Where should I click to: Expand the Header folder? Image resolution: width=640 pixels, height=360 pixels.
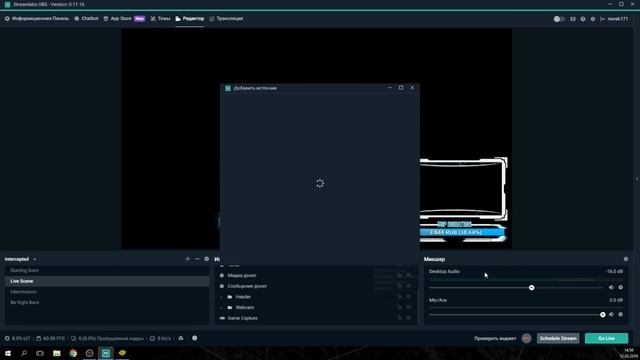coord(222,297)
